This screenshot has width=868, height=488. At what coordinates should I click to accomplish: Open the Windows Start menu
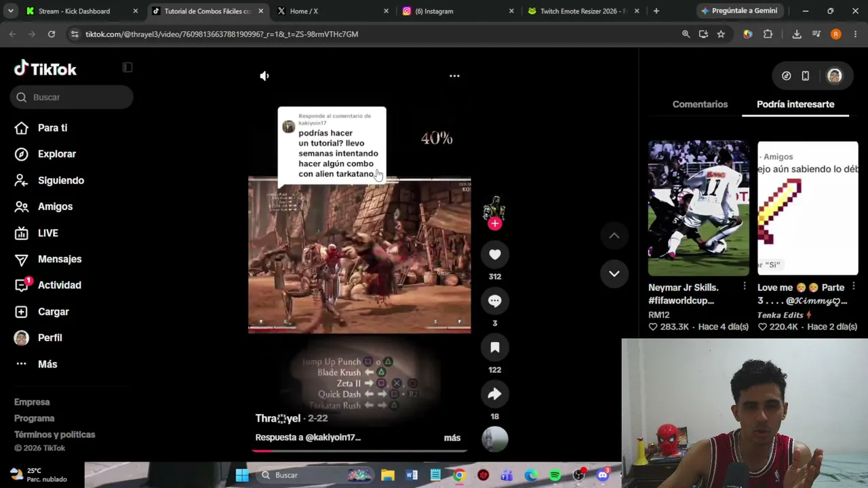pyautogui.click(x=242, y=475)
